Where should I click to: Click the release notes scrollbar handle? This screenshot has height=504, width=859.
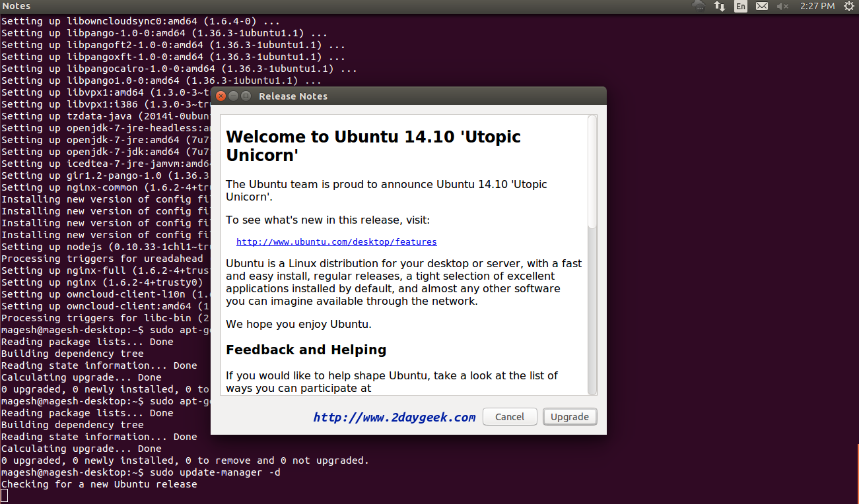(592, 173)
